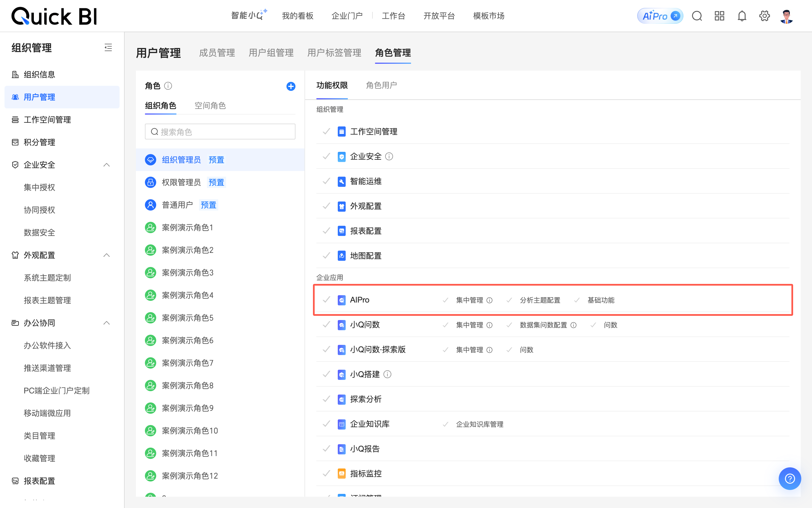Switch to the 用户组管理 tab

(x=271, y=53)
